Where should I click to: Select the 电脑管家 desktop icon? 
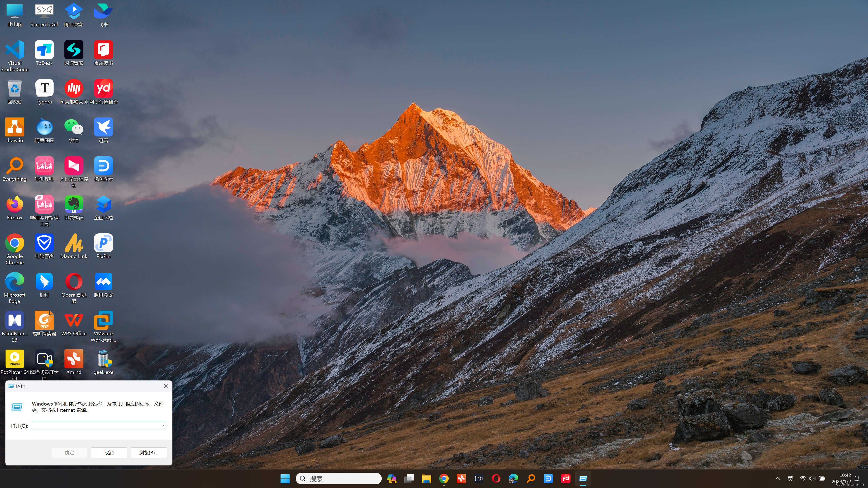(44, 246)
